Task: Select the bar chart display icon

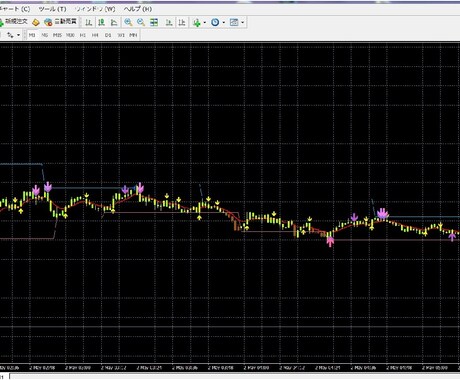Action: coord(88,22)
